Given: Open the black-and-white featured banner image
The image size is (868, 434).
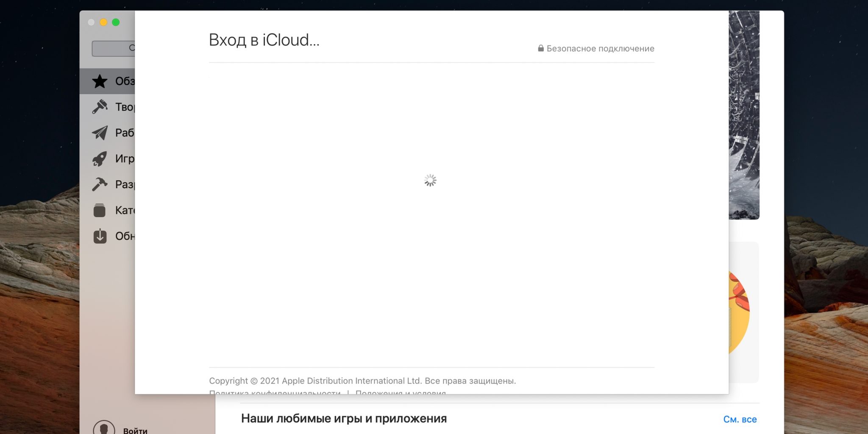Looking at the screenshot, I should tap(744, 114).
